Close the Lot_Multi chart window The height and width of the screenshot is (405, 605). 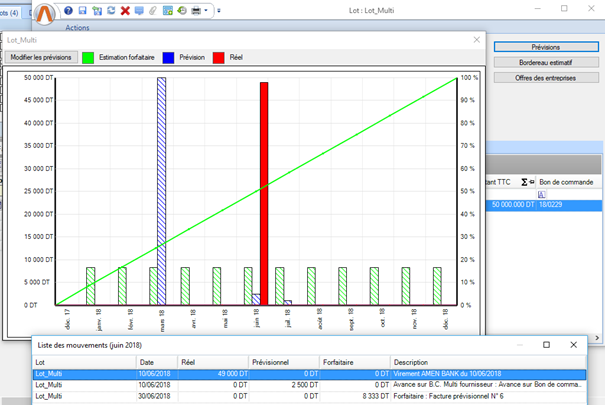(x=475, y=40)
